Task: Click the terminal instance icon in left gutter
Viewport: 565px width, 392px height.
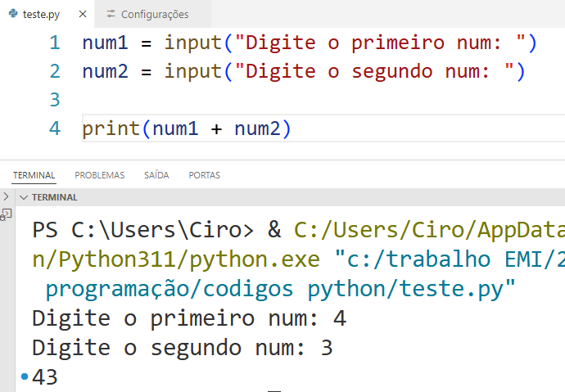Action: pyautogui.click(x=6, y=214)
